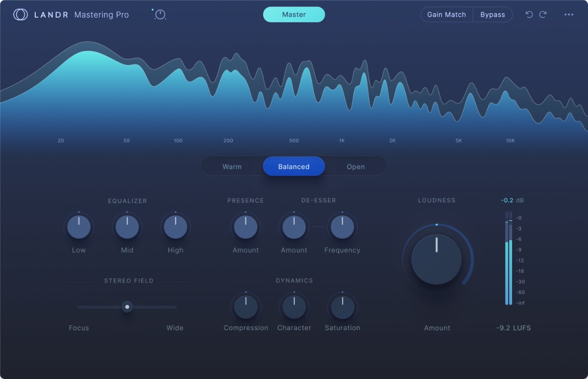Screen dimensions: 588x379
Task: Open the more options ellipsis menu
Action: pos(568,15)
